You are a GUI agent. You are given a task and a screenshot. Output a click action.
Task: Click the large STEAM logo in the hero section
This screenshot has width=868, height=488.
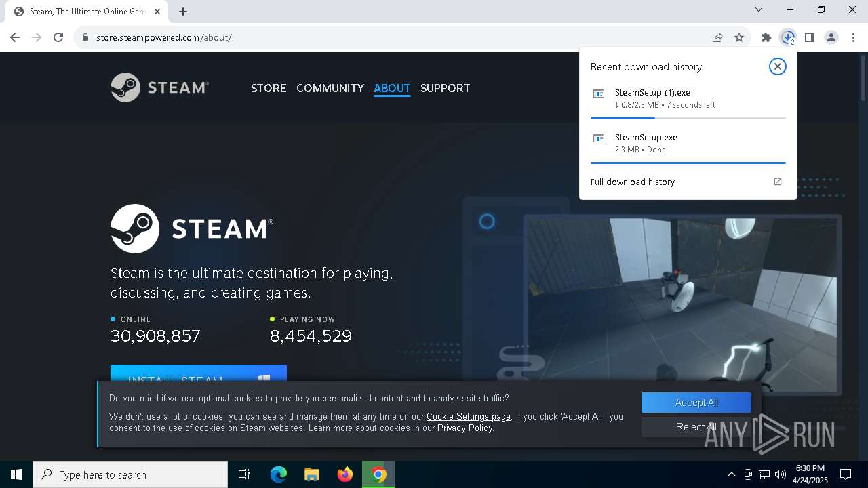tap(192, 229)
